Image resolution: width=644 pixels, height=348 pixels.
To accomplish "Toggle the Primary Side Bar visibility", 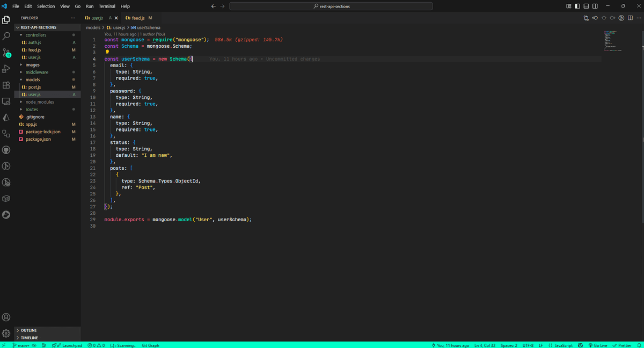I will click(x=577, y=6).
